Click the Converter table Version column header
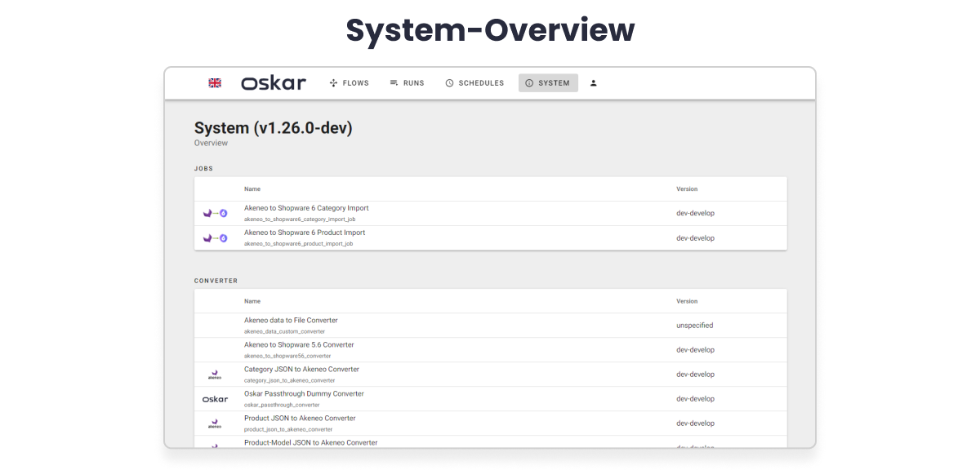 tap(687, 301)
